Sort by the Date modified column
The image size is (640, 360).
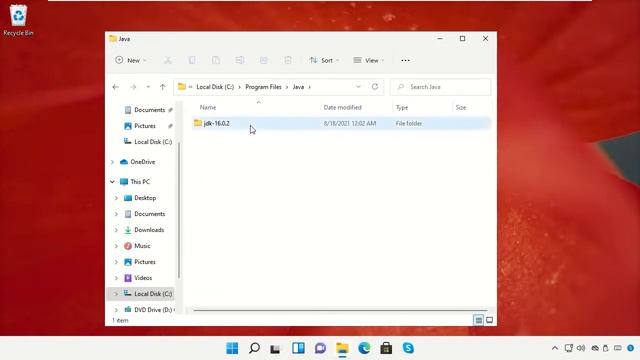[x=342, y=108]
